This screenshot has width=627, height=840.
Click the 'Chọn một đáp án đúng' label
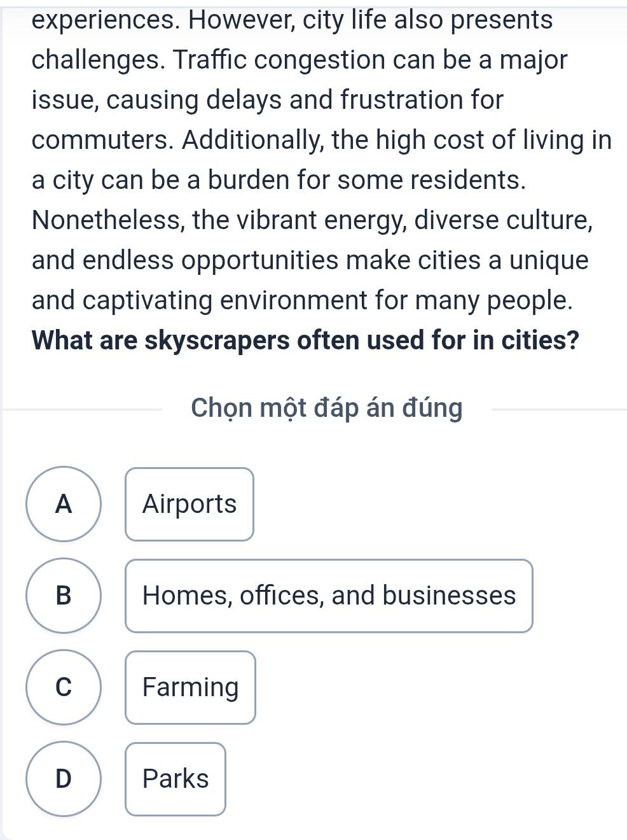pos(327,409)
